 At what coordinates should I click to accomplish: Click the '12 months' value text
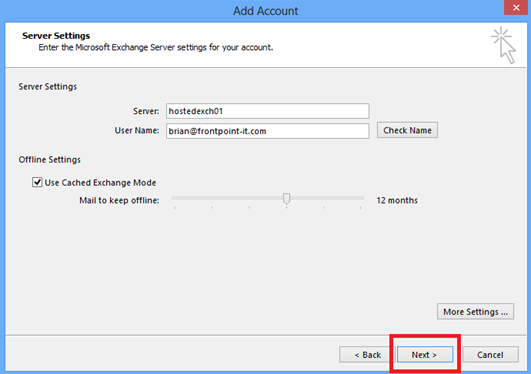(397, 200)
